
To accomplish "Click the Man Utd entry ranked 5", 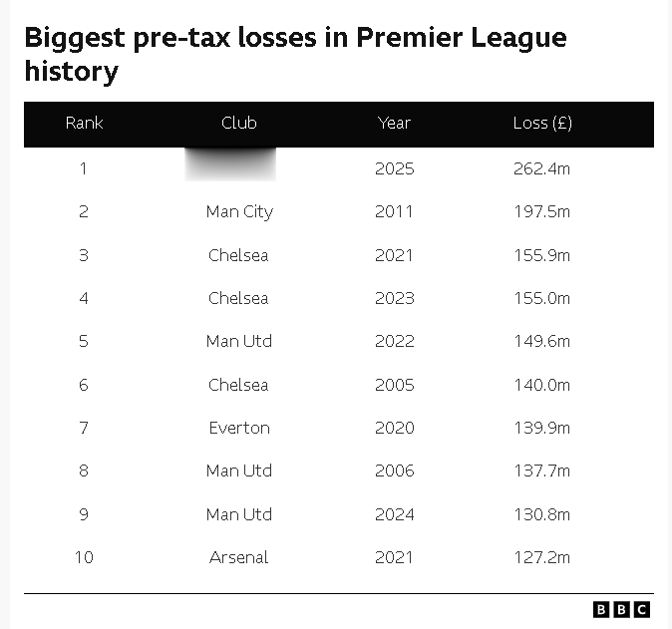I will [239, 341].
